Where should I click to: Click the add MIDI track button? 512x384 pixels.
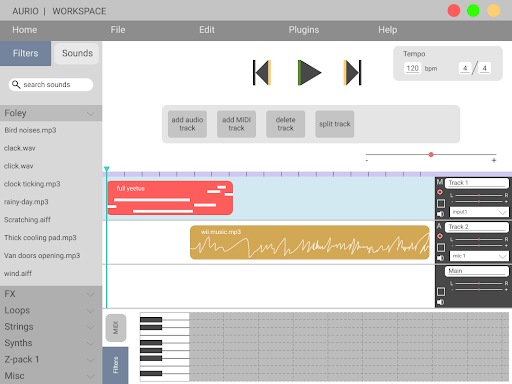coord(236,124)
